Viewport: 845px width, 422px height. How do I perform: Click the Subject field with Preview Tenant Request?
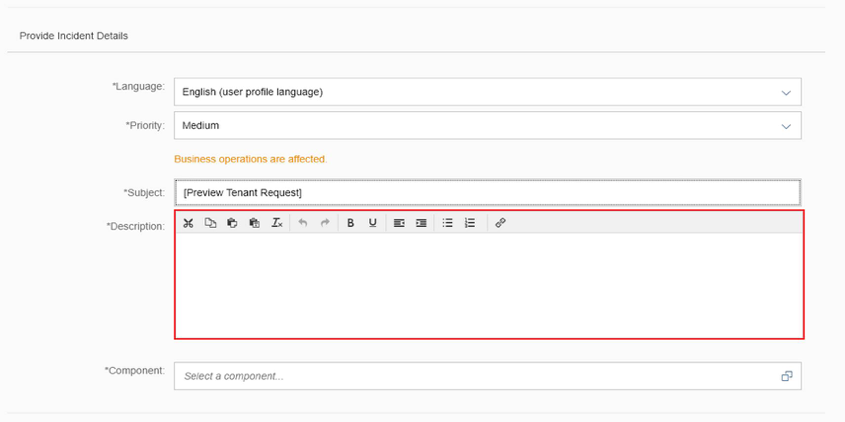(488, 192)
